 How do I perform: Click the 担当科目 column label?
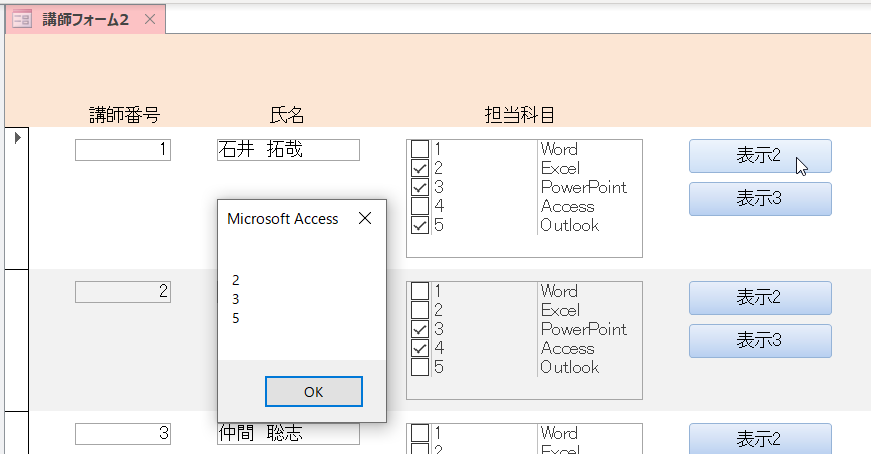tap(519, 115)
